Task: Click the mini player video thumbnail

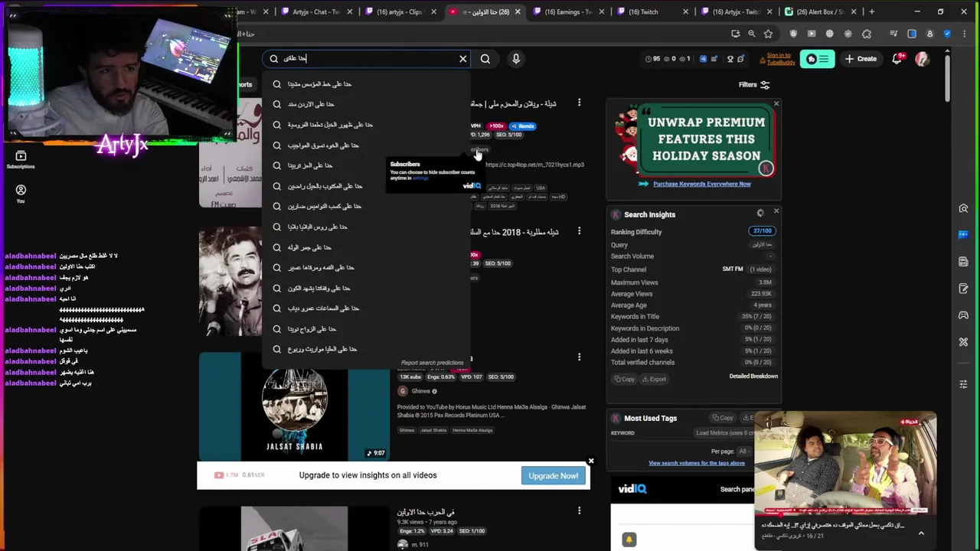Action: [845, 465]
